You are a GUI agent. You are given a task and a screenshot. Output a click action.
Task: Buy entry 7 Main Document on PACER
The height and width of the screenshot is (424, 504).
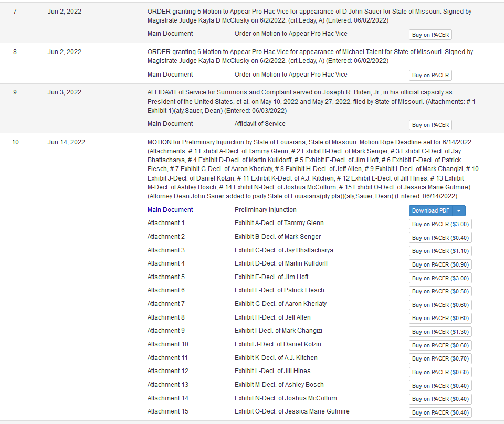(x=430, y=35)
